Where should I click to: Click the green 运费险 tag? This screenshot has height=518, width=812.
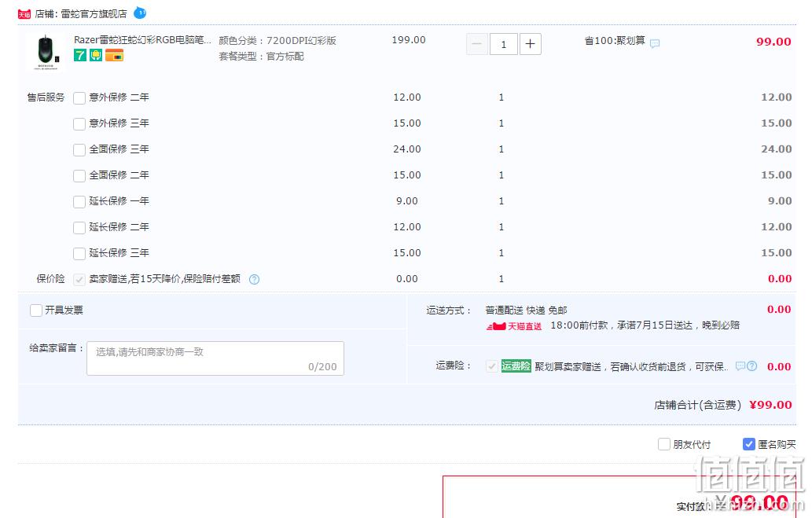(516, 366)
